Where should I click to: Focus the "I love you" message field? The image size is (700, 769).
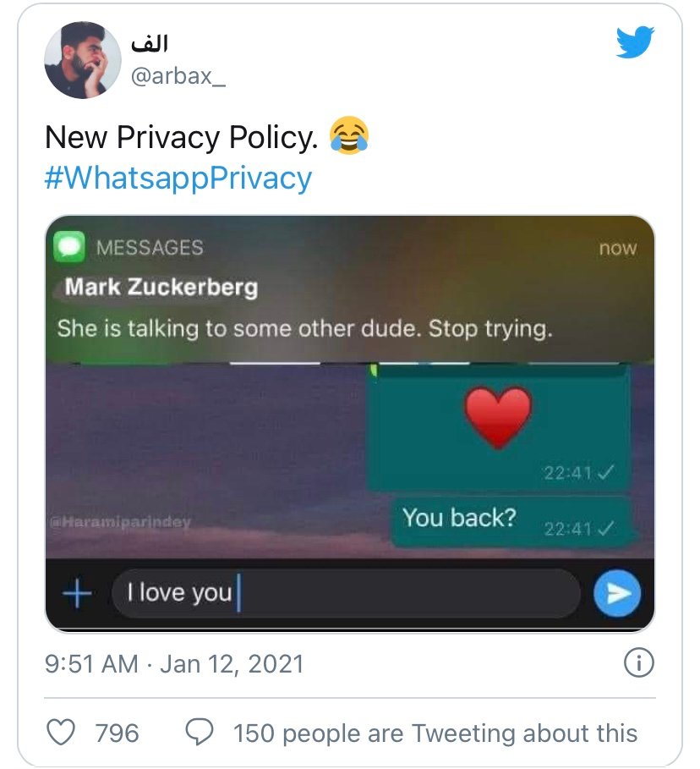[345, 593]
